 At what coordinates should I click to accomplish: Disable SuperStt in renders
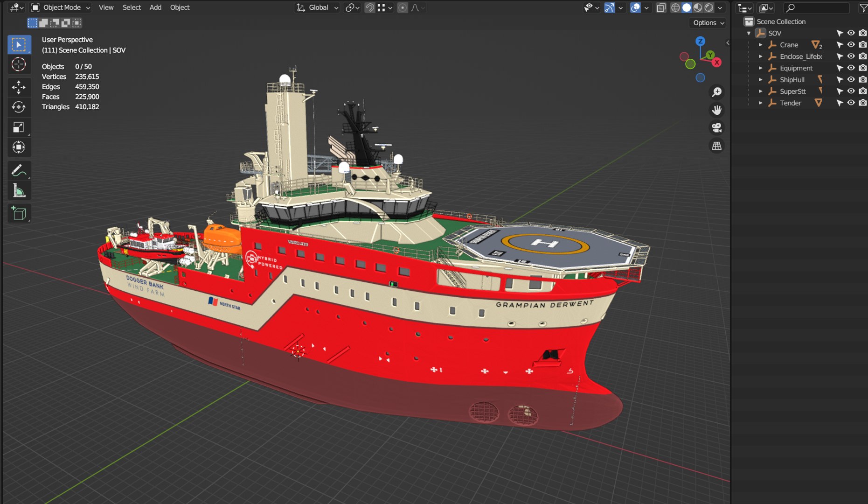coord(862,91)
